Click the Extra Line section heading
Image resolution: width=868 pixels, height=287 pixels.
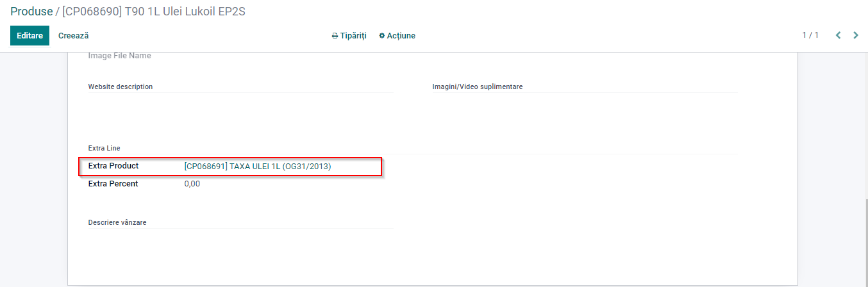point(104,148)
